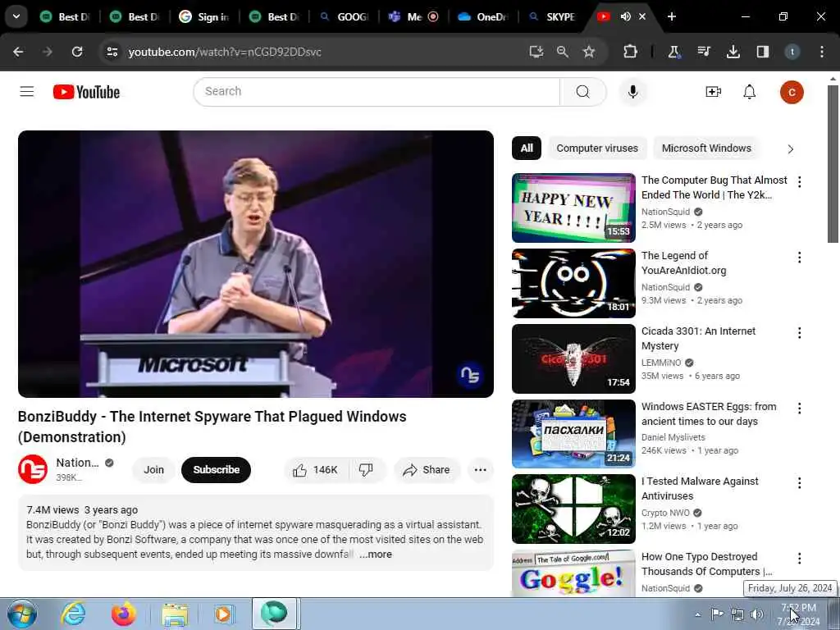This screenshot has width=840, height=630.
Task: Open the Windows Start button
Action: tap(21, 614)
